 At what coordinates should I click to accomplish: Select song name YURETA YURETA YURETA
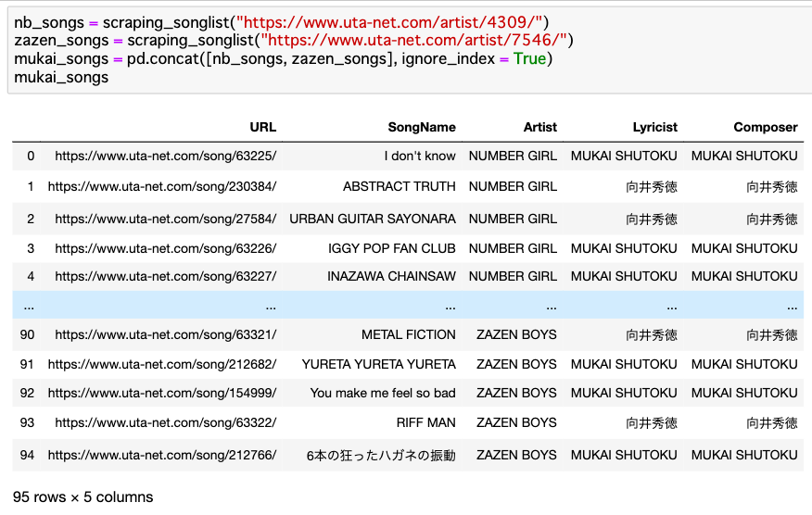pos(379,364)
